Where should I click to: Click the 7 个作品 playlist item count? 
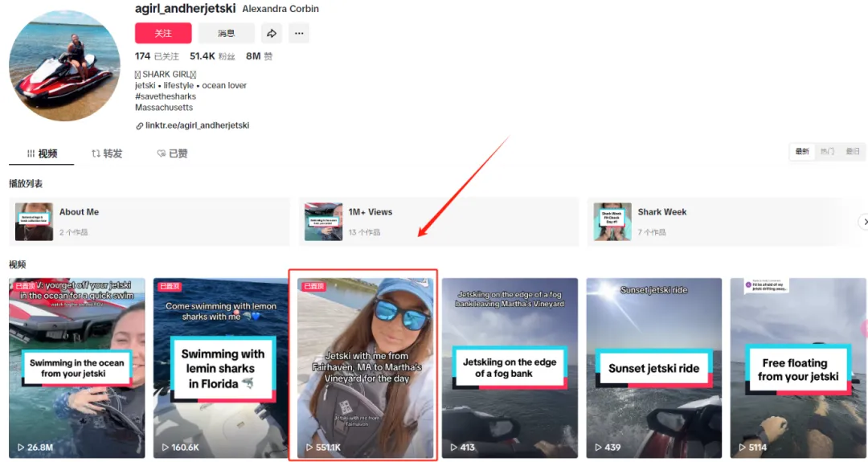pyautogui.click(x=652, y=232)
